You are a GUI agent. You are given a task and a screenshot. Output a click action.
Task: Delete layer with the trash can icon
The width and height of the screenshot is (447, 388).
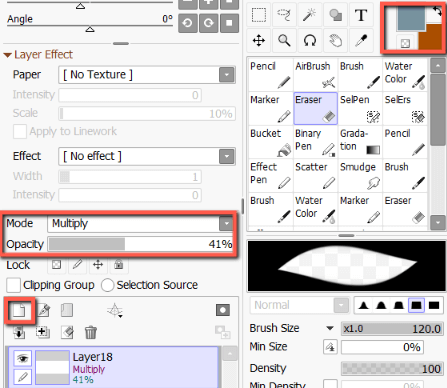click(x=91, y=332)
